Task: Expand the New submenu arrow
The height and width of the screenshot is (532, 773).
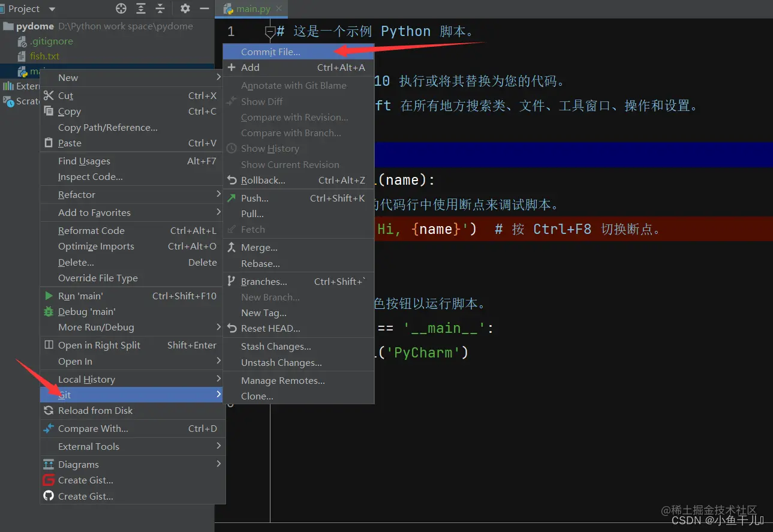Action: tap(219, 77)
